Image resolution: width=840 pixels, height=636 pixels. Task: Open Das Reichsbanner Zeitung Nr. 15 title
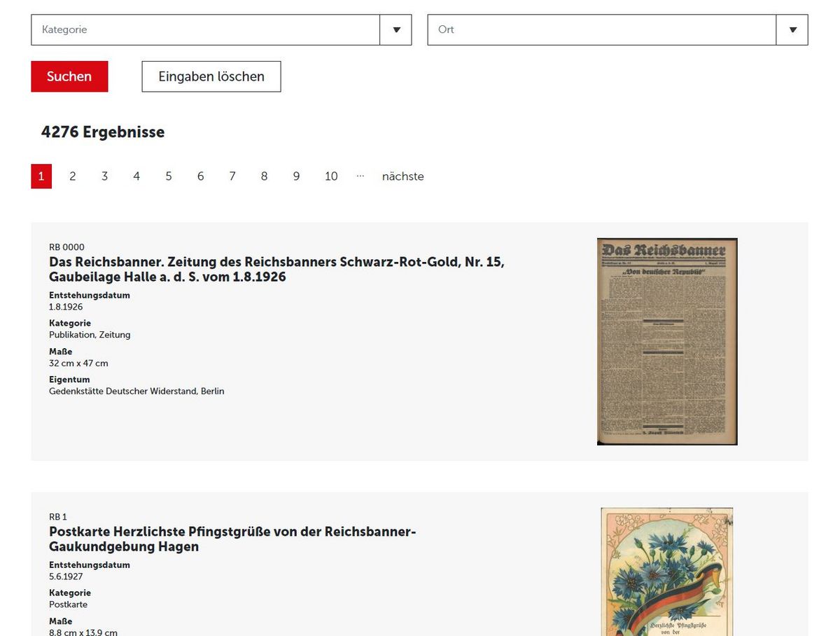tap(276, 270)
